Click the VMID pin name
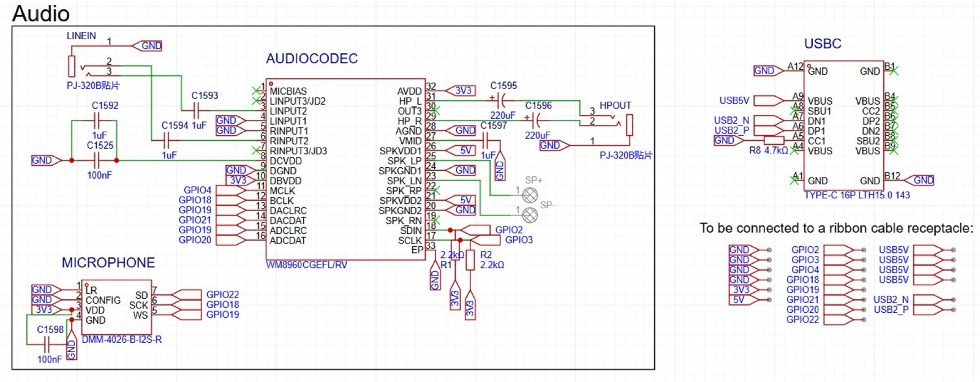The height and width of the screenshot is (382, 980). point(410,141)
